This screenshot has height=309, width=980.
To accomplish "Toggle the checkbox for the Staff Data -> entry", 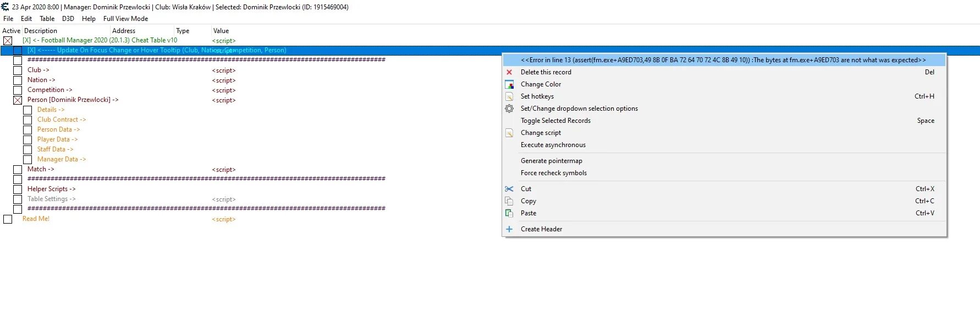I will pos(27,150).
